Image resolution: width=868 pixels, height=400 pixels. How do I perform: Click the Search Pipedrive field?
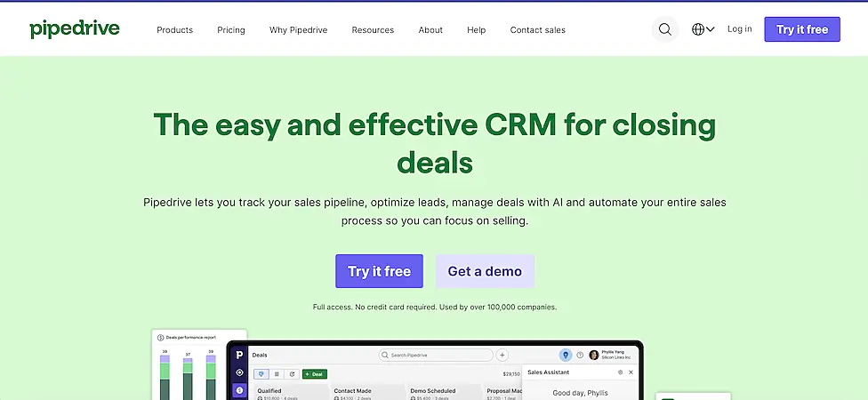[x=436, y=356]
